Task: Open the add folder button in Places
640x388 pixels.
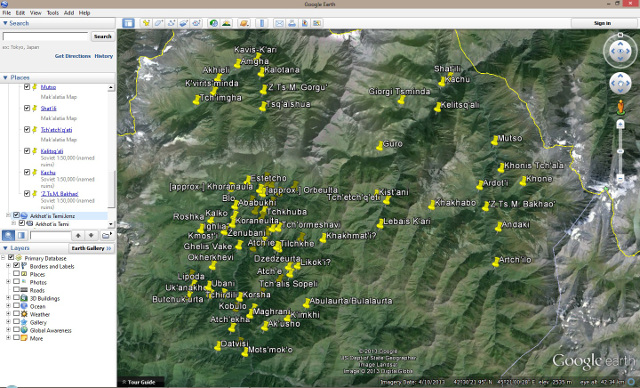Action: 106,235
